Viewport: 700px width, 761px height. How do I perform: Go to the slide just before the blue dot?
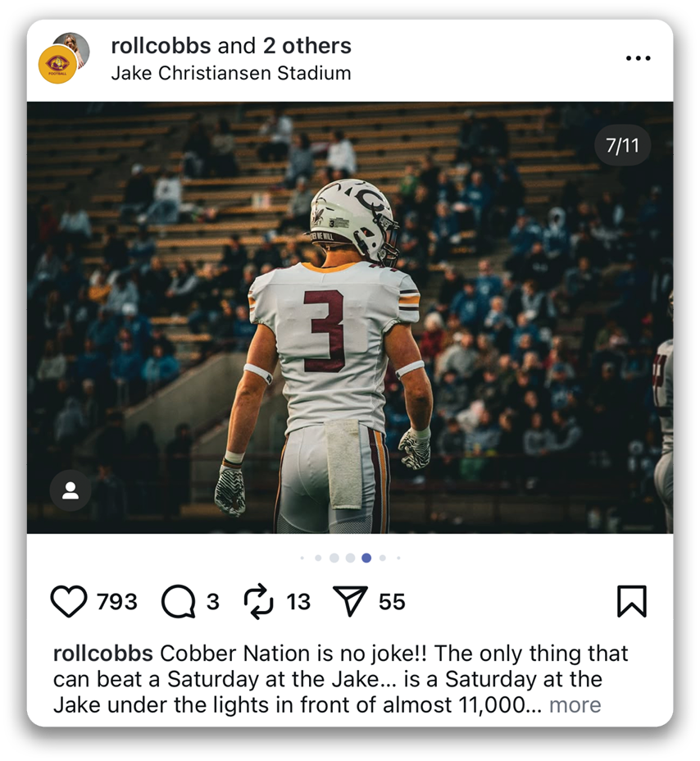(350, 558)
